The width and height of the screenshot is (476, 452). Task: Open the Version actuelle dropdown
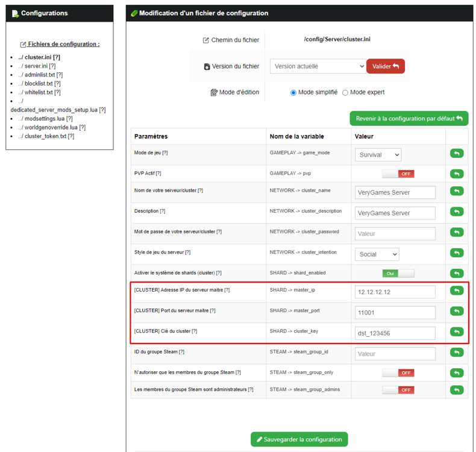[318, 66]
